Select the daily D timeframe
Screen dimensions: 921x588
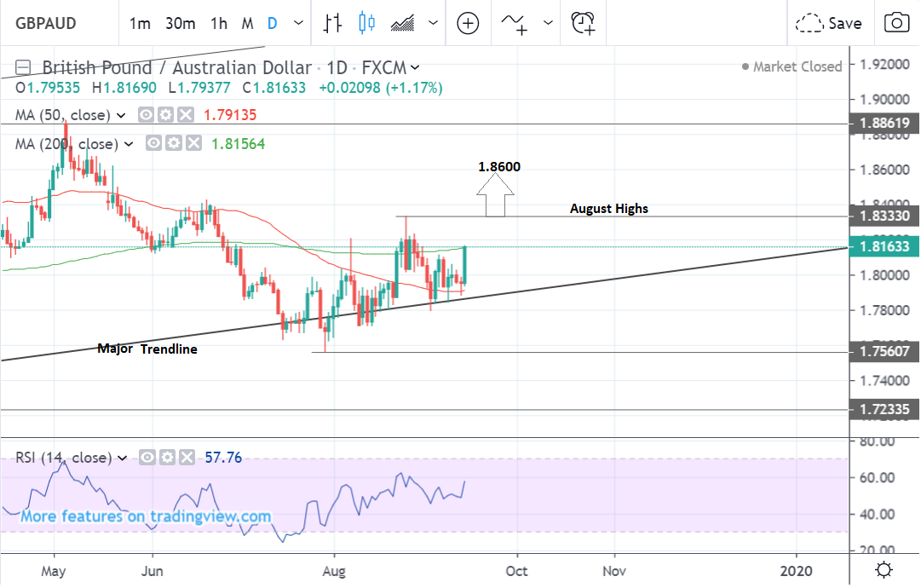tap(272, 24)
